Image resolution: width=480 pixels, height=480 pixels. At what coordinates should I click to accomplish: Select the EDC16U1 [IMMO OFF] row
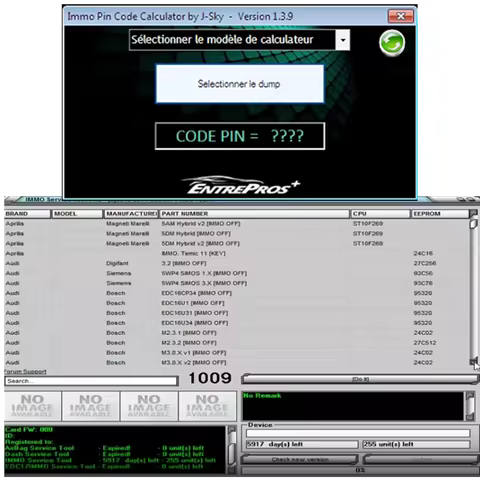tap(237, 303)
